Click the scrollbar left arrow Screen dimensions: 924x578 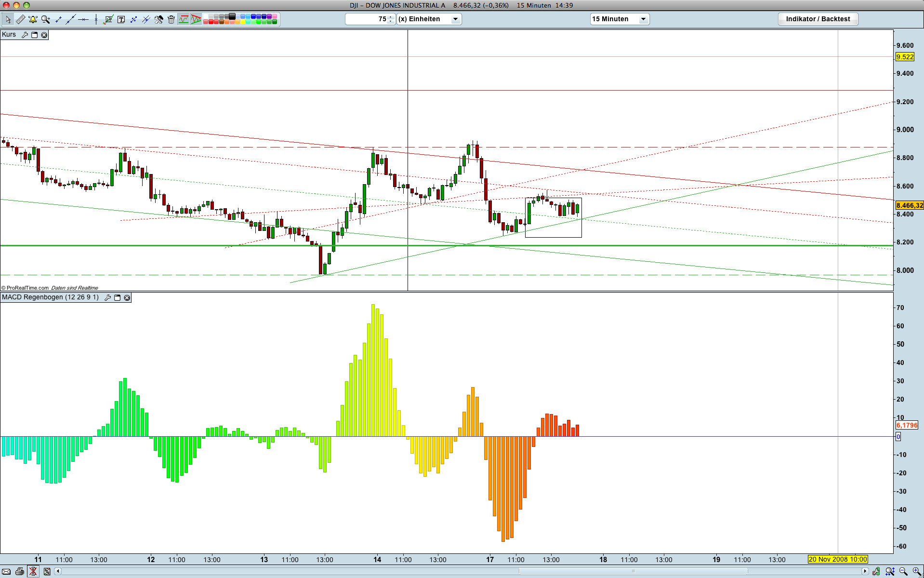point(58,571)
